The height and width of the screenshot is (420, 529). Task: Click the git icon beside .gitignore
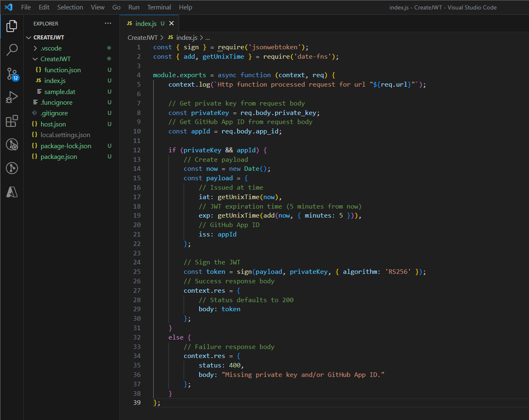pos(34,113)
